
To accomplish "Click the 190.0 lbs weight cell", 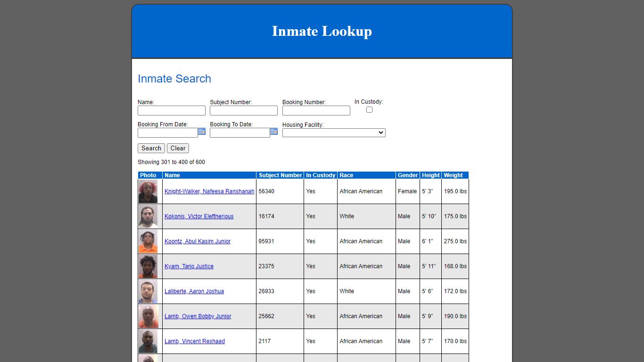I will coord(455,316).
